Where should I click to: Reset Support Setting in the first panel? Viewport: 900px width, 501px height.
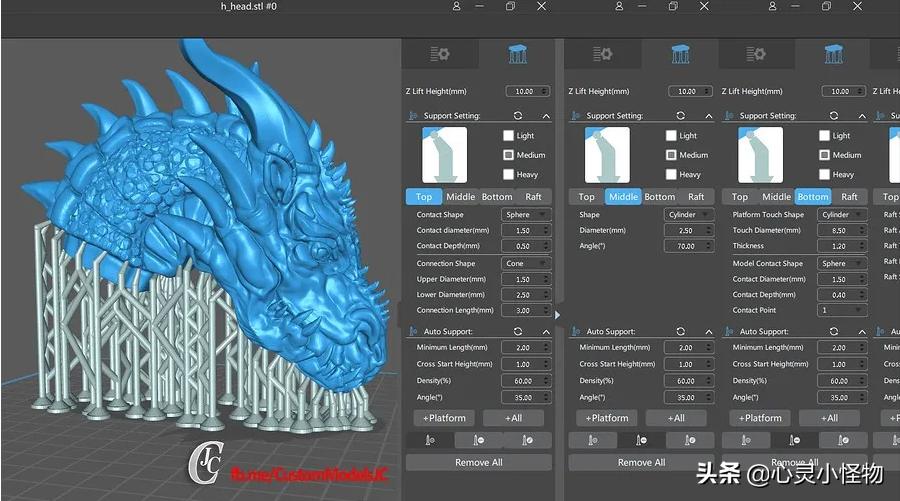point(518,115)
